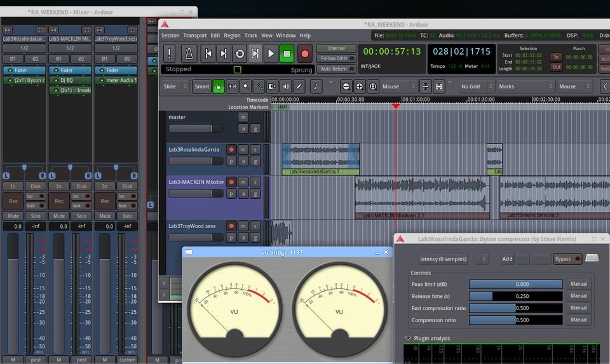
Task: Jump to session start button
Action: click(208, 54)
